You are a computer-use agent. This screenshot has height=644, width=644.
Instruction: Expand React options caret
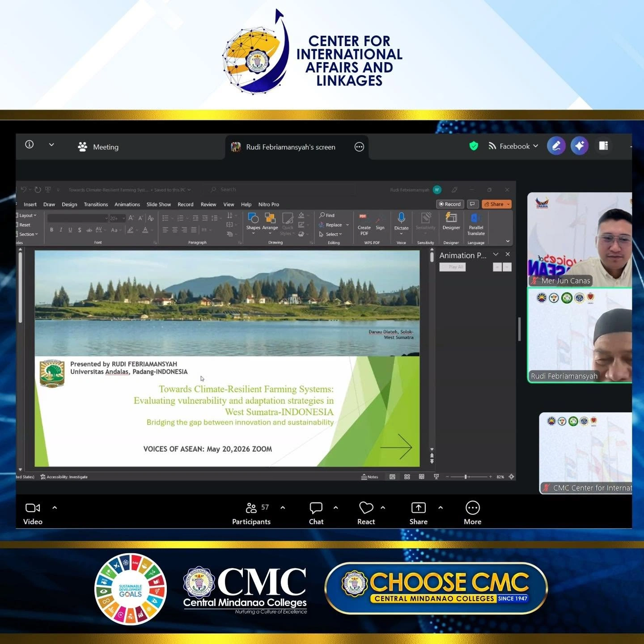383,508
